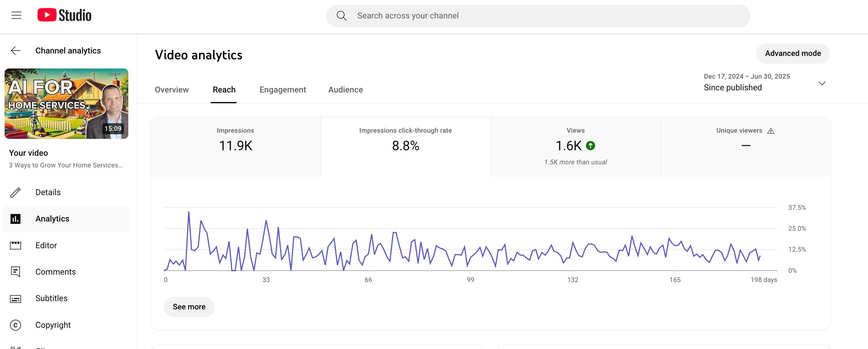Click the See more button
The image size is (868, 349).
189,307
